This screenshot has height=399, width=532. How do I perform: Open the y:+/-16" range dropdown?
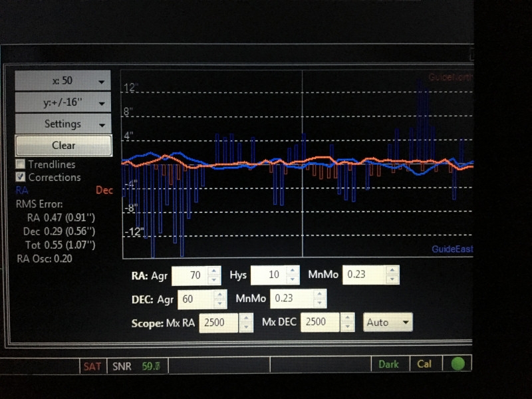(63, 102)
